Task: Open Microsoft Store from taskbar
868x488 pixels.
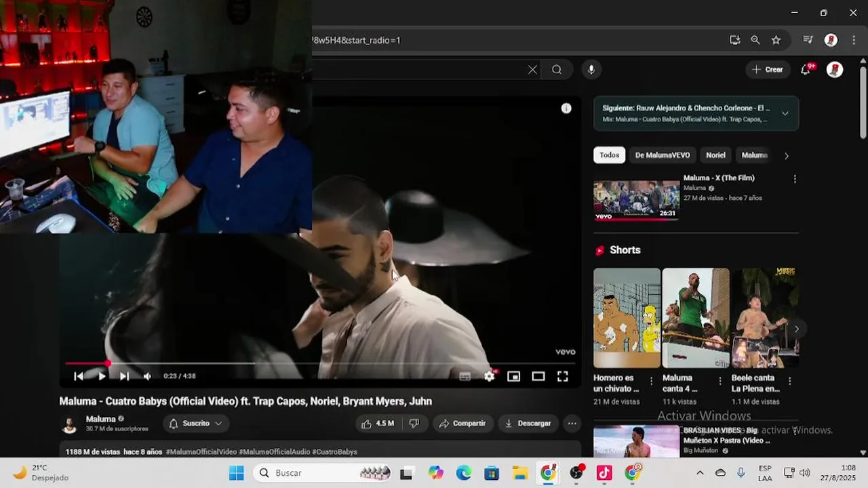Action: (x=492, y=473)
